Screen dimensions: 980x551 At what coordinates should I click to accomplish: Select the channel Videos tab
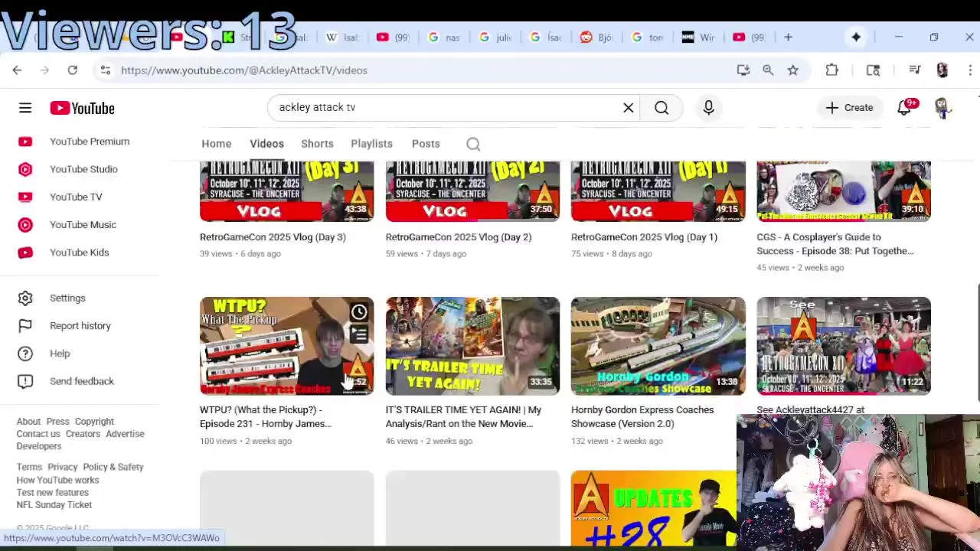click(266, 144)
